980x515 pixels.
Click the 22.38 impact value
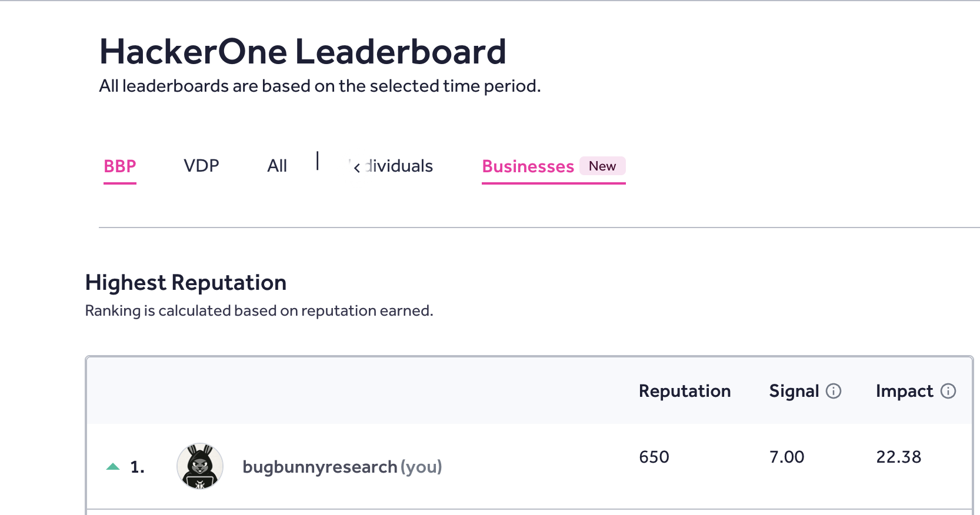pos(899,457)
